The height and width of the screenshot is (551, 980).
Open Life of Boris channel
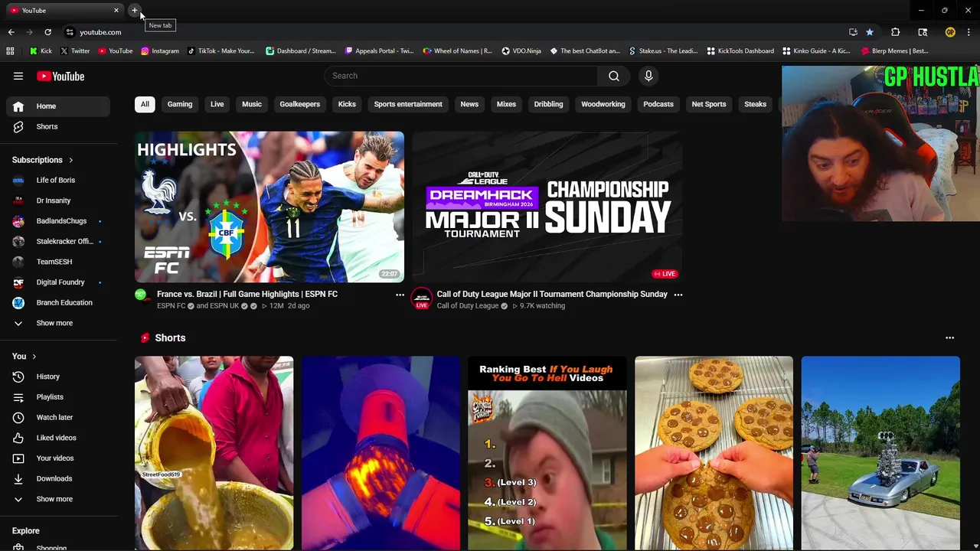click(x=58, y=180)
